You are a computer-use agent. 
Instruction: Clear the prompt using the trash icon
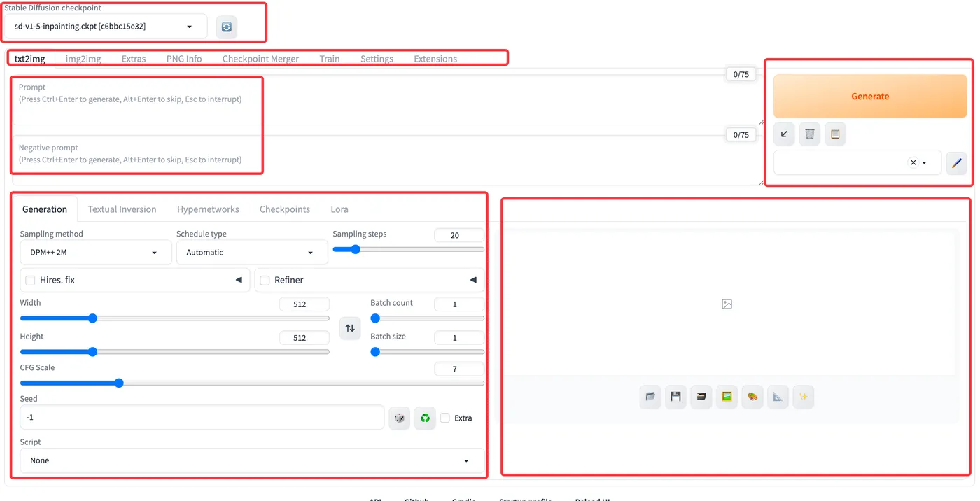(810, 134)
